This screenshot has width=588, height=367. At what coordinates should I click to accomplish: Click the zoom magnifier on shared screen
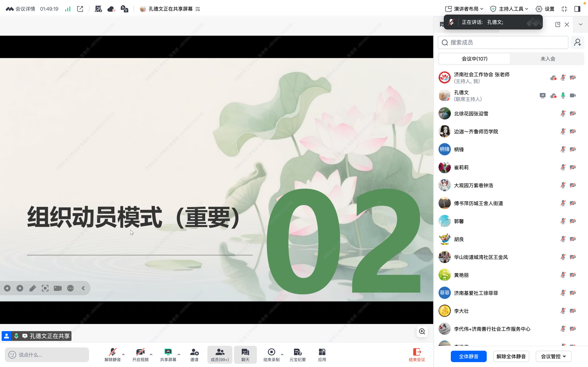click(422, 331)
